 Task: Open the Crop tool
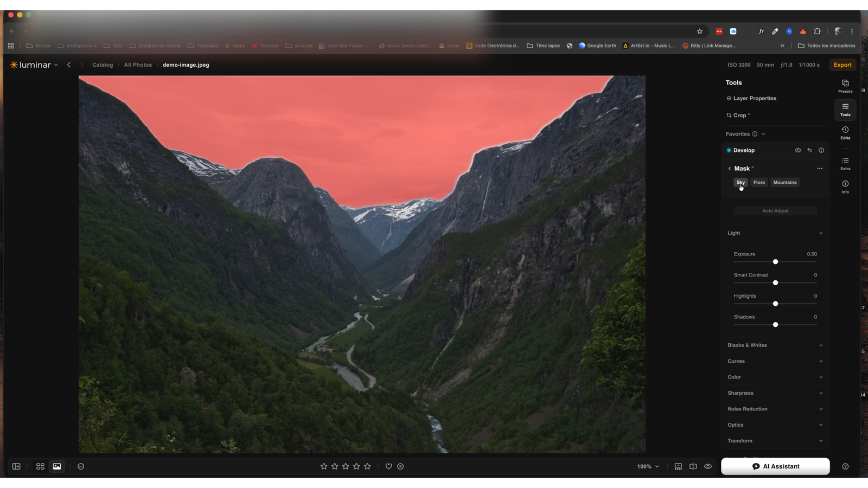click(738, 115)
